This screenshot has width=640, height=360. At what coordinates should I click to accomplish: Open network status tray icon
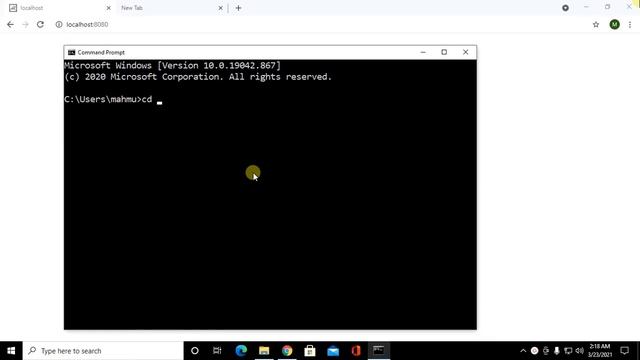pyautogui.click(x=568, y=351)
